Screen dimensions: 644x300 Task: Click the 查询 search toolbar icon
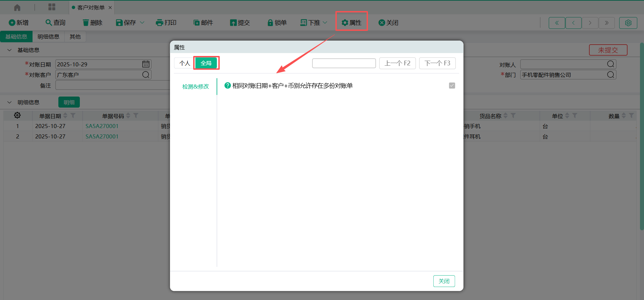[x=49, y=22]
